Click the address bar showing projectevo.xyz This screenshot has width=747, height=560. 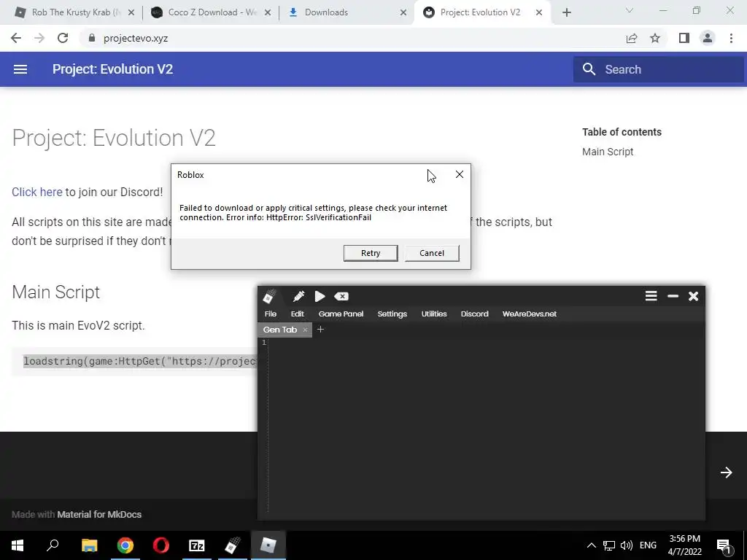pyautogui.click(x=352, y=38)
